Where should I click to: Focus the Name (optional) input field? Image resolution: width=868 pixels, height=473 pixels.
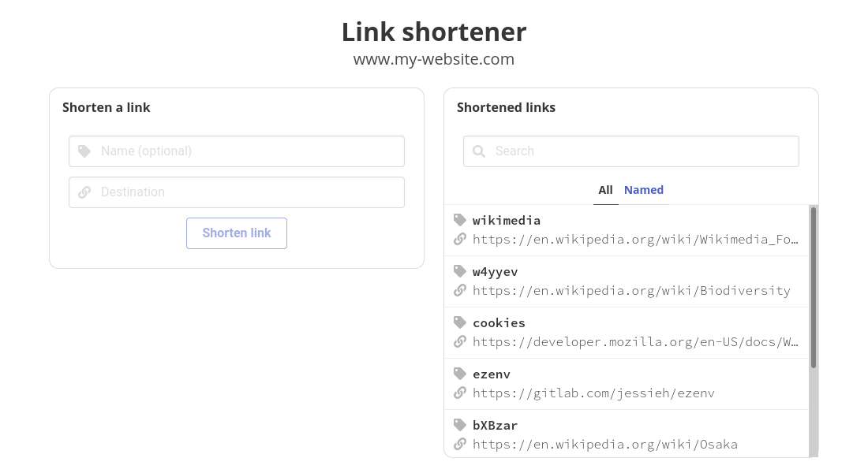pos(237,151)
